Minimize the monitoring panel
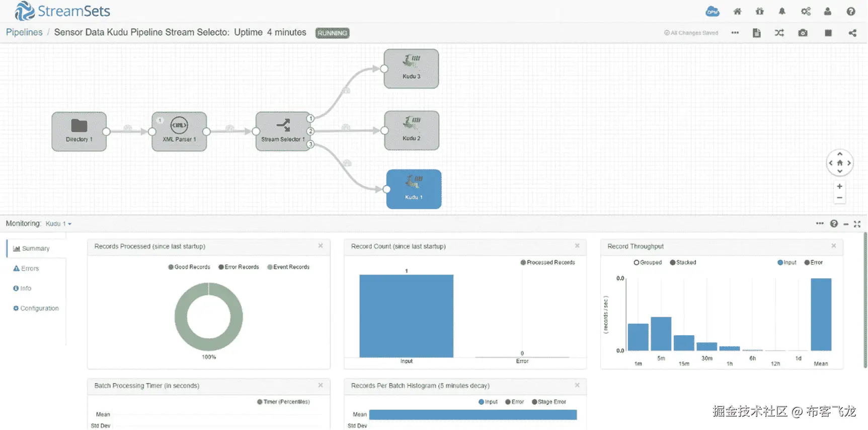The height and width of the screenshot is (430, 868). pyautogui.click(x=846, y=224)
